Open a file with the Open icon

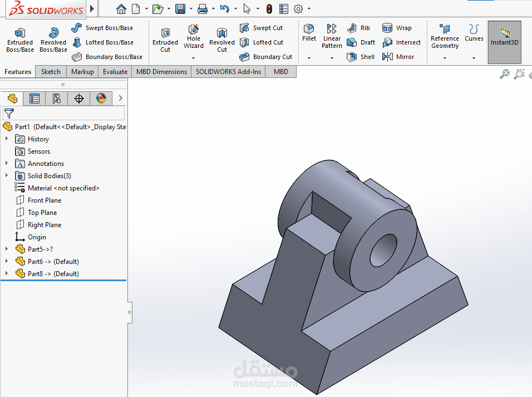(x=158, y=9)
